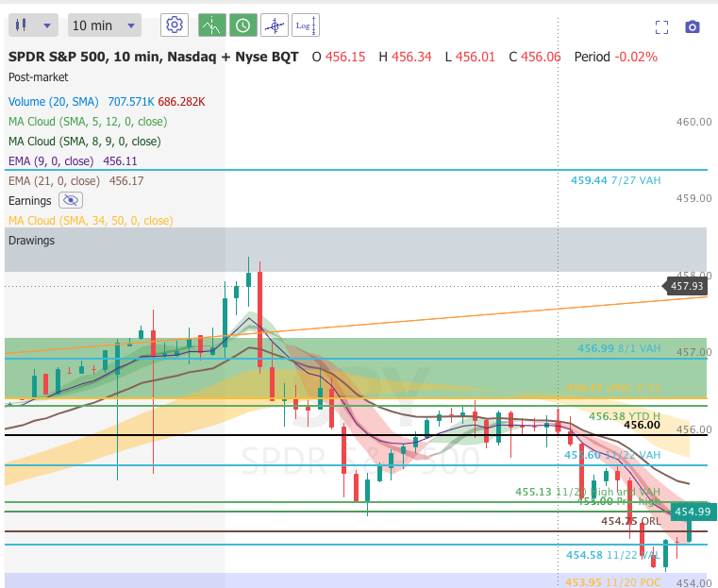Open the chart type candlestick selector

click(33, 25)
